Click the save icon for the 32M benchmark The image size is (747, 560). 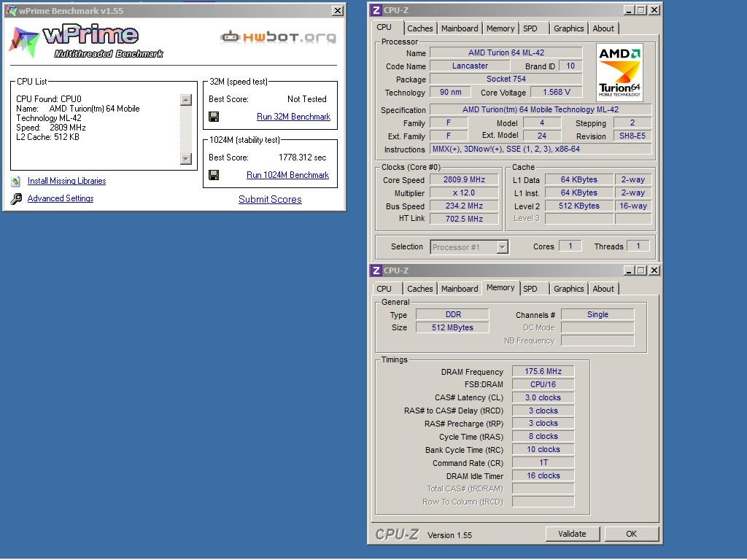[214, 117]
